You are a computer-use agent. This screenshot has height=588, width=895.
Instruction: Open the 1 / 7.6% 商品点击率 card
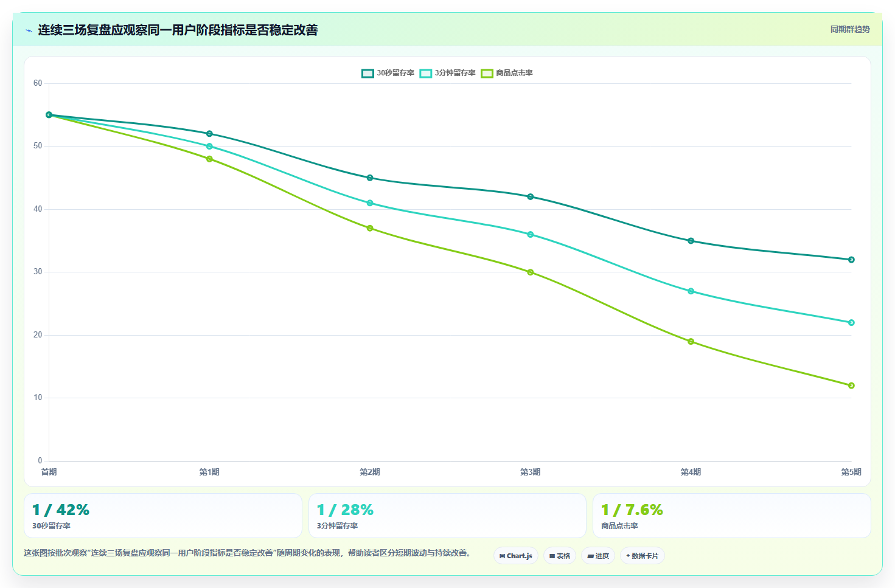tap(732, 516)
